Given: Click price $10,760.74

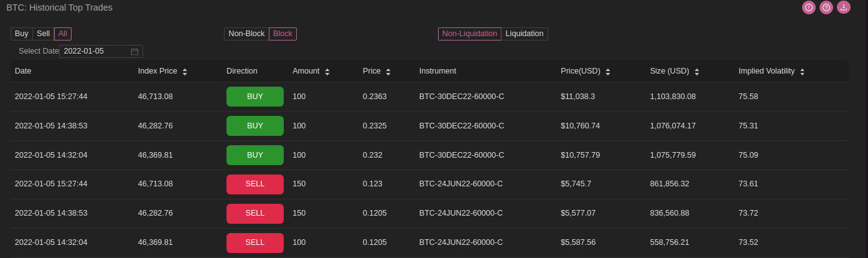Looking at the screenshot, I should click(581, 126).
